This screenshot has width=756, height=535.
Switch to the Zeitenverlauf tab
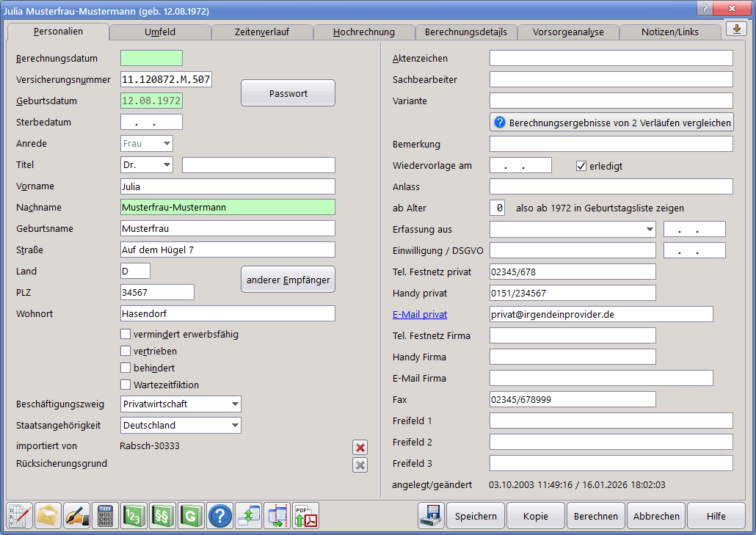click(262, 32)
